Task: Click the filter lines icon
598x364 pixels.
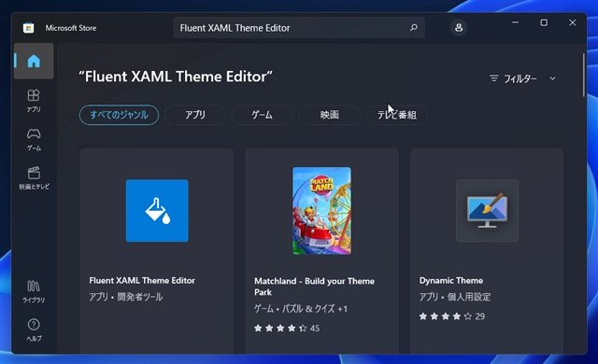Action: pyautogui.click(x=494, y=78)
